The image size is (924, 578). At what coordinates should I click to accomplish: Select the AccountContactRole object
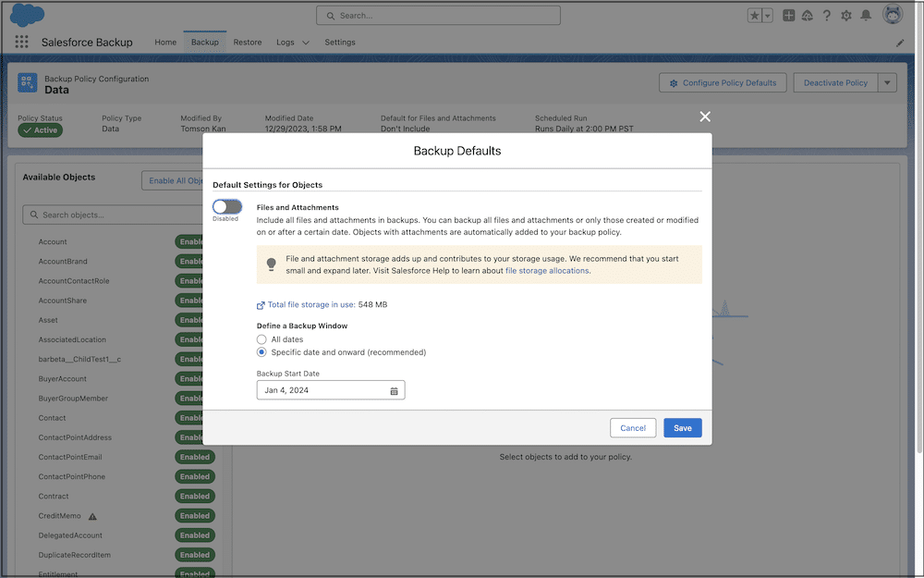[74, 281]
